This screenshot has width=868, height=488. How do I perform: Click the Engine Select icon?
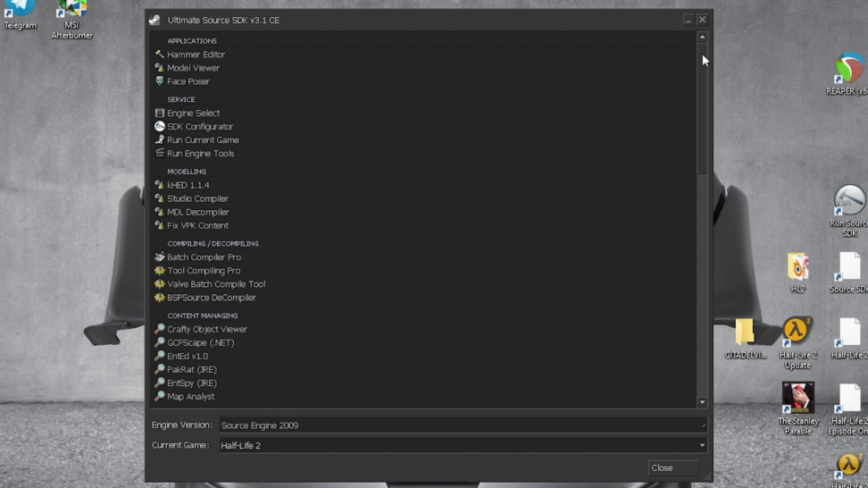pos(160,113)
